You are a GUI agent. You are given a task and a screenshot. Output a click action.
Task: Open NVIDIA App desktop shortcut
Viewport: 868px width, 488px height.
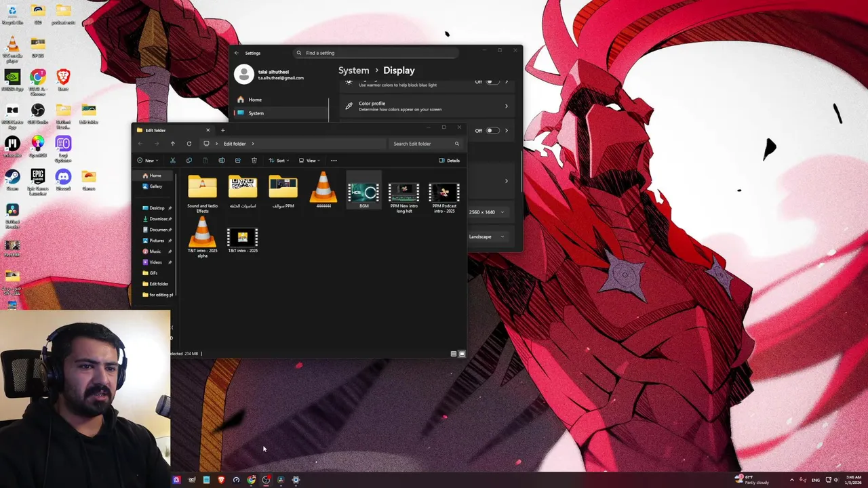[x=12, y=80]
